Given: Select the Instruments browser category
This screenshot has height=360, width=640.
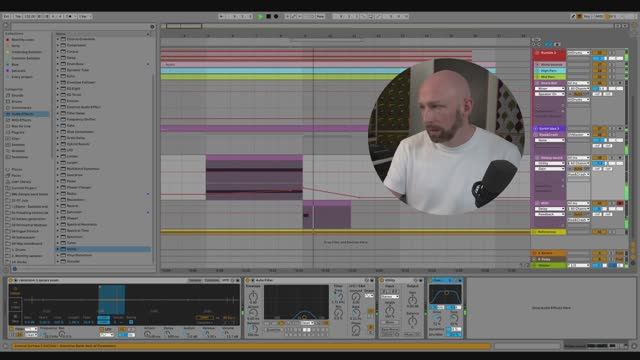Looking at the screenshot, I should click(21, 108).
